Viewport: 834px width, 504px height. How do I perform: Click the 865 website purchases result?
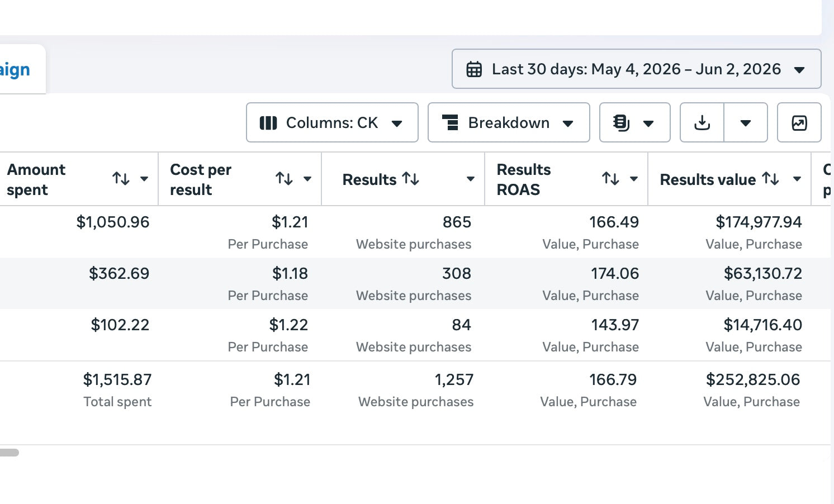coord(457,222)
